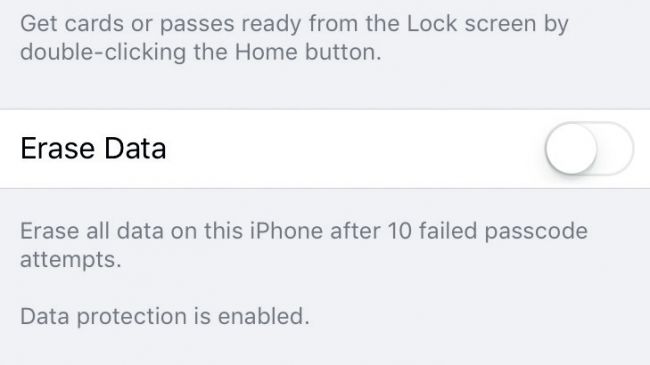Image resolution: width=650 pixels, height=365 pixels.
Task: Tap the word "enabled." in status line
Action: (x=264, y=316)
